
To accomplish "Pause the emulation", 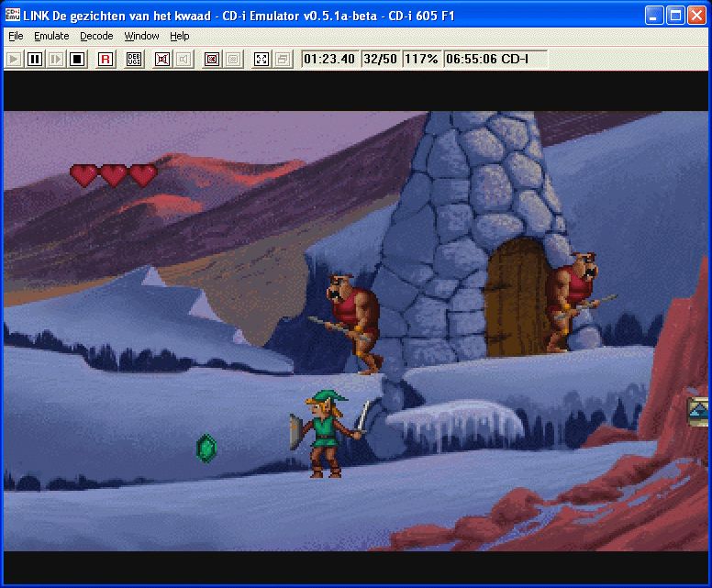I will click(x=35, y=59).
